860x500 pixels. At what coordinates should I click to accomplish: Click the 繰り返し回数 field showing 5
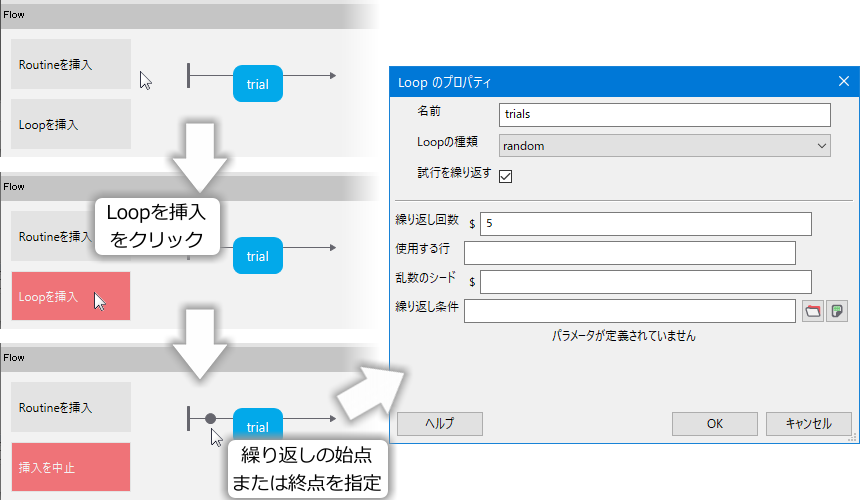(x=646, y=224)
